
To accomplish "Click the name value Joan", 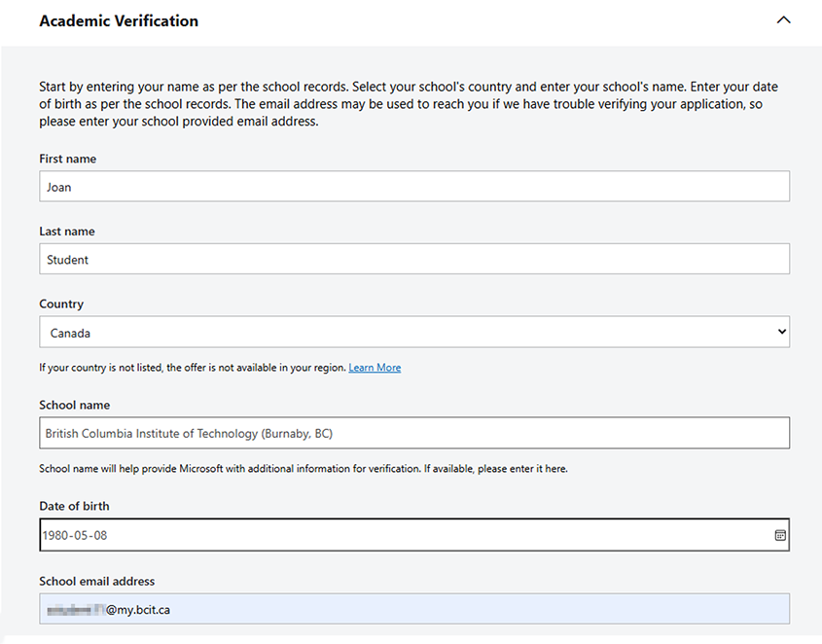I will click(58, 186).
